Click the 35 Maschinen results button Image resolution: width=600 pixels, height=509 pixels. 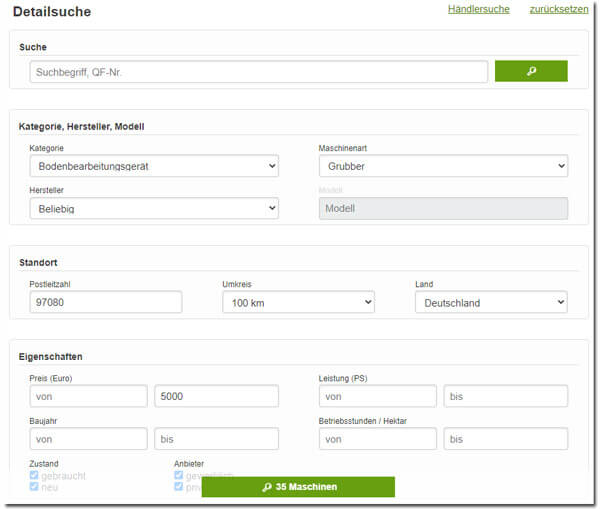(298, 487)
